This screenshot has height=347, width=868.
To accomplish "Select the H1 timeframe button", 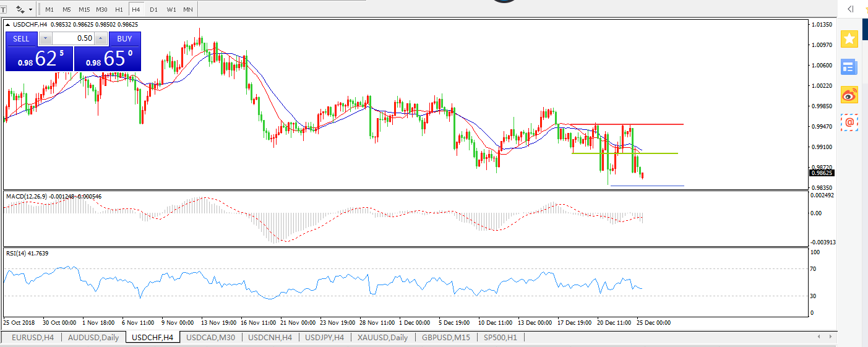I will pyautogui.click(x=119, y=10).
